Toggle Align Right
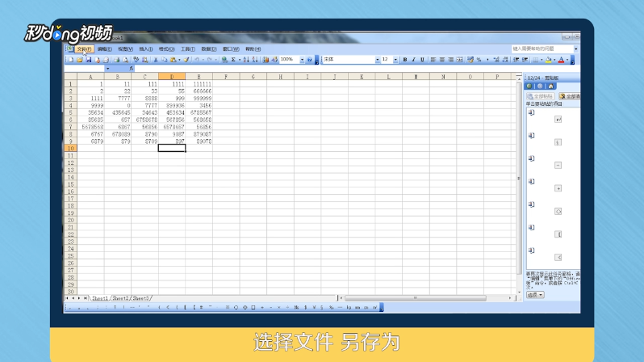This screenshot has height=362, width=644. pyautogui.click(x=451, y=60)
